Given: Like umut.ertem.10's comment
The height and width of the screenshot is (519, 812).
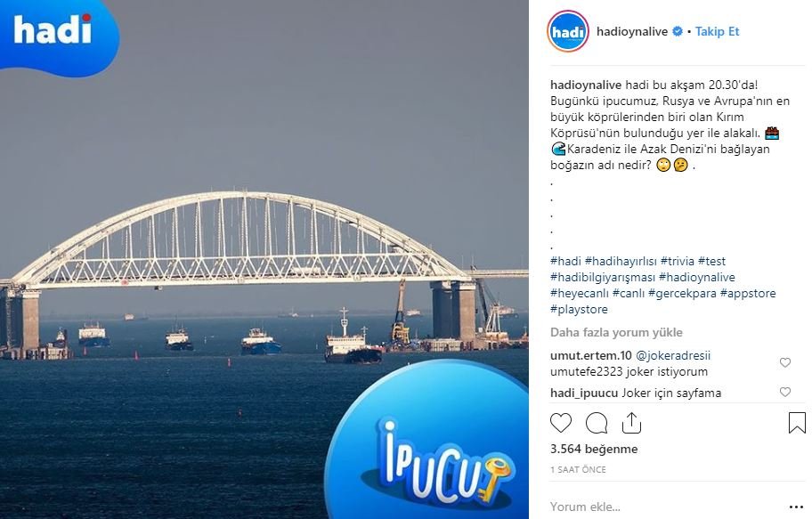Looking at the screenshot, I should click(x=785, y=362).
